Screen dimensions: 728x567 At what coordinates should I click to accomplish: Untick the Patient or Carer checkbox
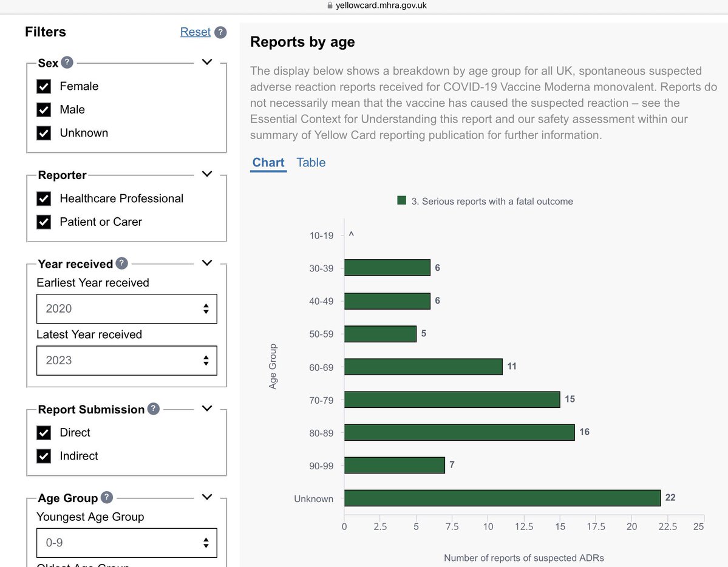coord(44,222)
